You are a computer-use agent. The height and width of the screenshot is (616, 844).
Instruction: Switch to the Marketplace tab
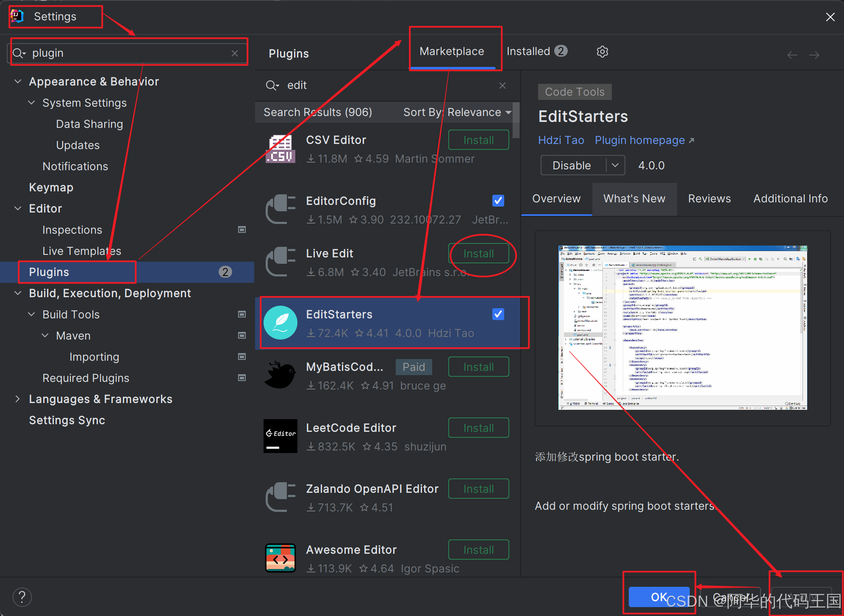452,51
